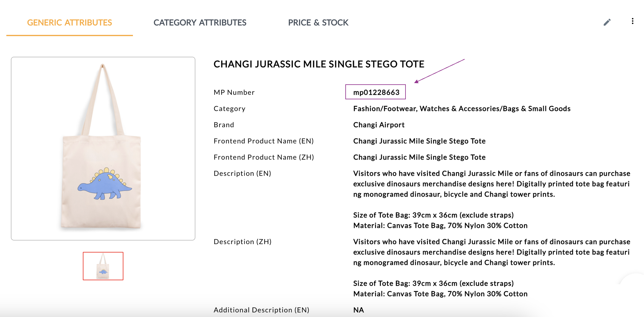Click the highlighted MP number mp01228663
The image size is (644, 317).
pyautogui.click(x=376, y=92)
